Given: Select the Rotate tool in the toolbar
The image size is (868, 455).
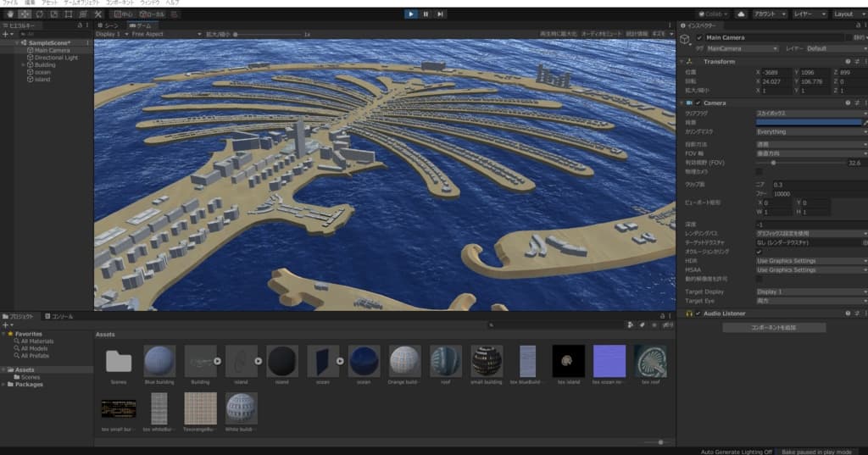Looking at the screenshot, I should [x=39, y=14].
